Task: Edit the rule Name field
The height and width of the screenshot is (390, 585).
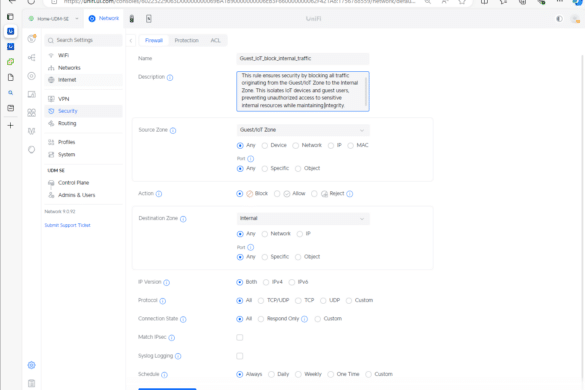Action: [303, 58]
